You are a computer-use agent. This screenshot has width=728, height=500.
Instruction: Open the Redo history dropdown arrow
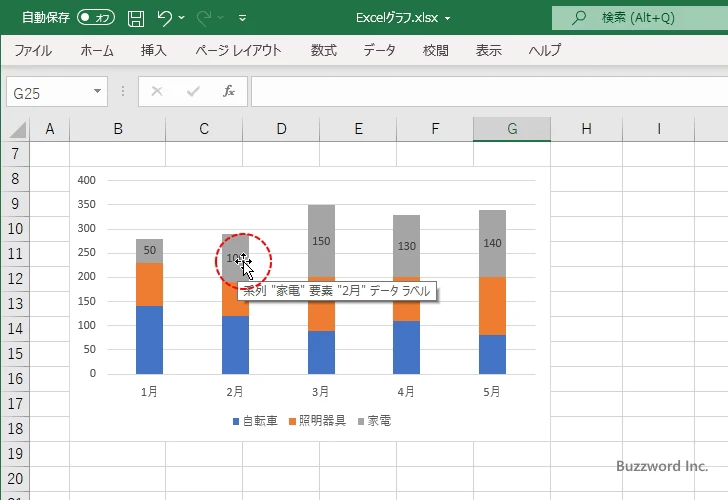tap(221, 18)
